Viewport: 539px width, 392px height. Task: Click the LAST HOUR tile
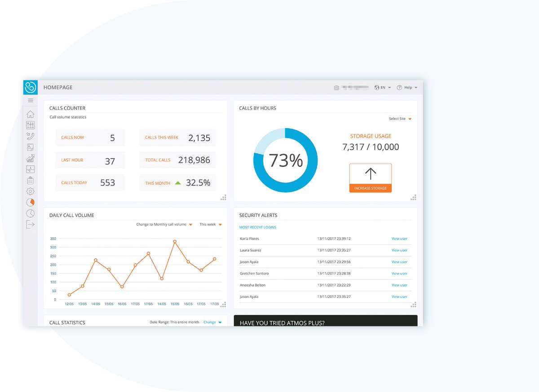coord(90,160)
